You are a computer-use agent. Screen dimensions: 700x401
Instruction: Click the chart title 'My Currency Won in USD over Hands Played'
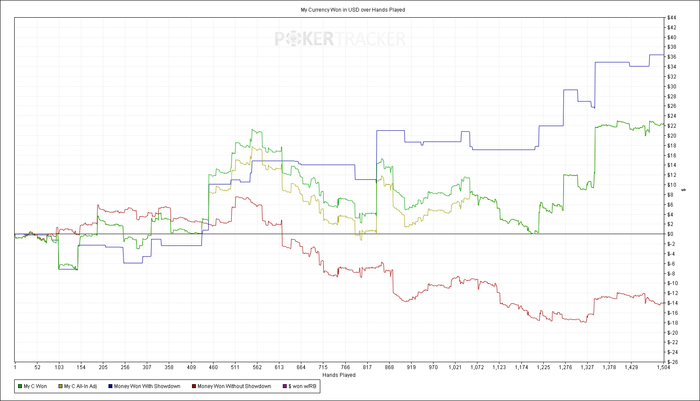pyautogui.click(x=353, y=9)
